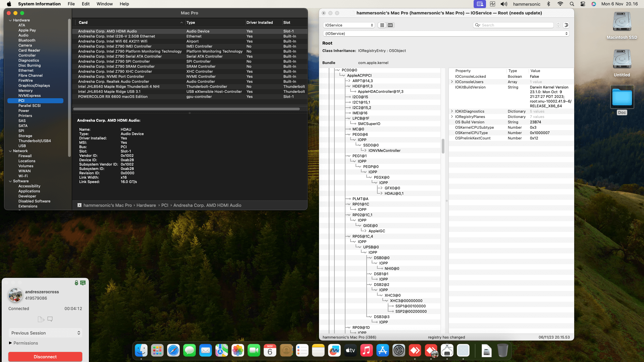Image resolution: width=644 pixels, height=362 pixels.
Task: Click Hardware in the System Information path bar
Action: tap(146, 205)
